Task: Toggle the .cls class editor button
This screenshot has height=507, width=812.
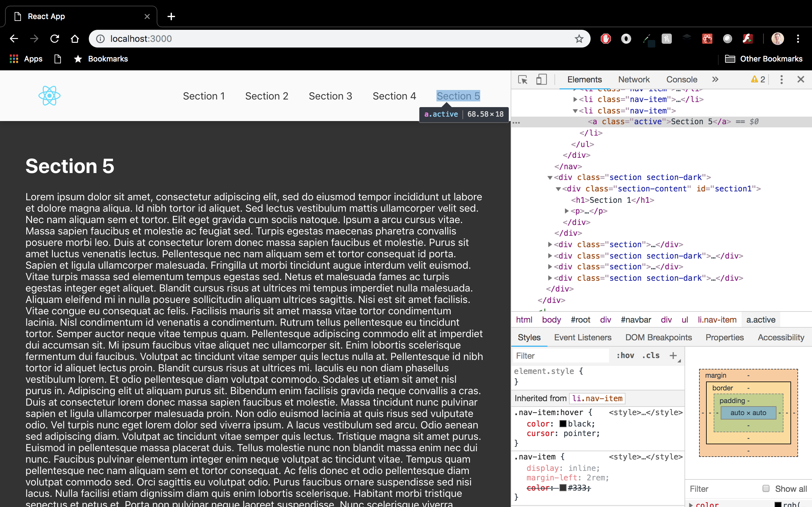Action: 651,355
